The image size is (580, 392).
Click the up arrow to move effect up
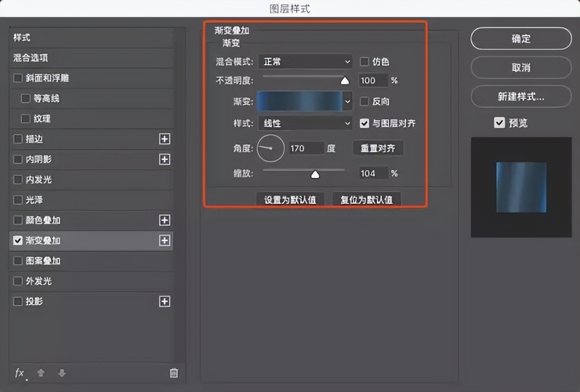pyautogui.click(x=40, y=373)
